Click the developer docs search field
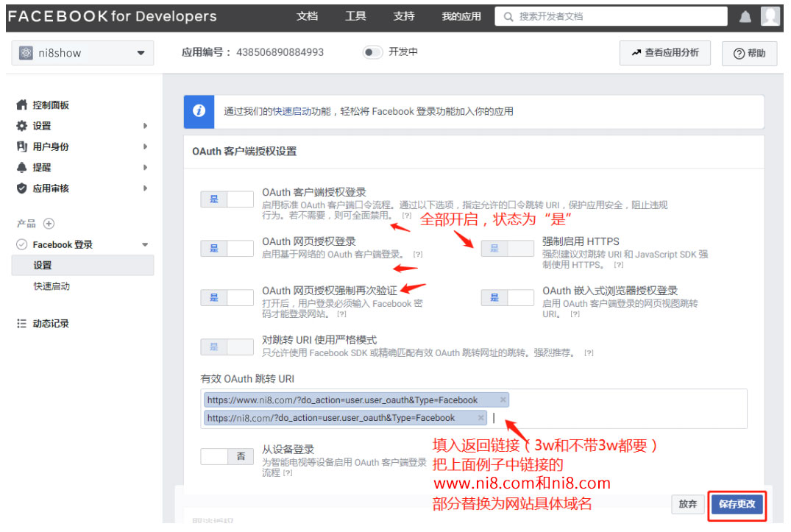 click(611, 16)
